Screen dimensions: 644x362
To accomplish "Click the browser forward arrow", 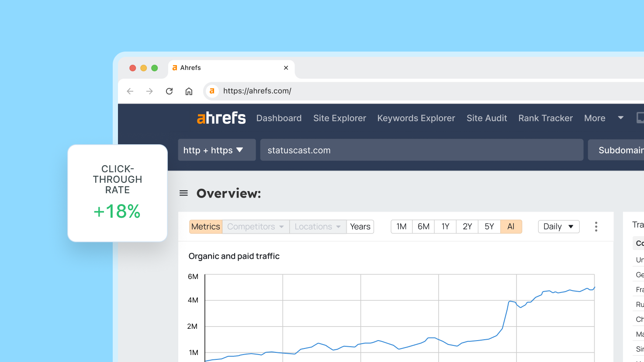I will pos(149,91).
